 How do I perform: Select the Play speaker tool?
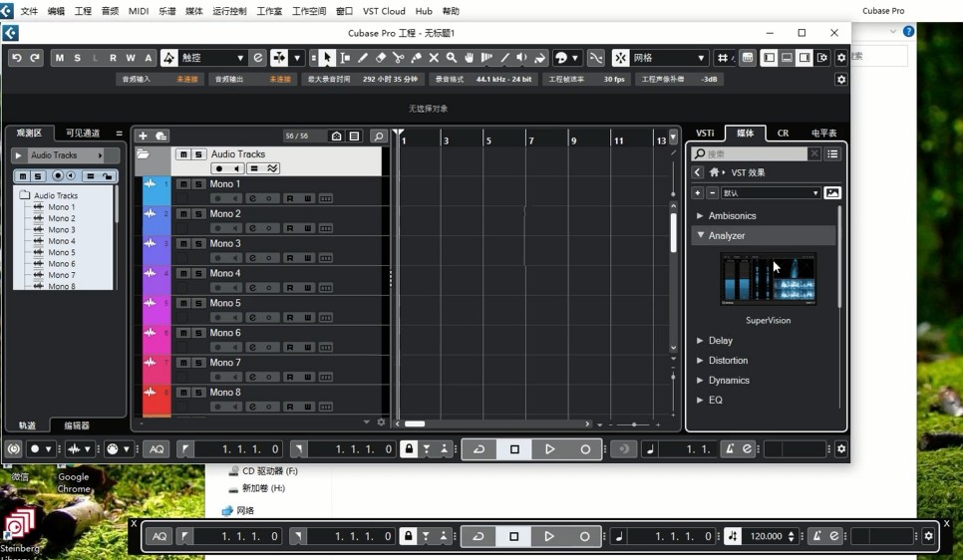pos(522,58)
